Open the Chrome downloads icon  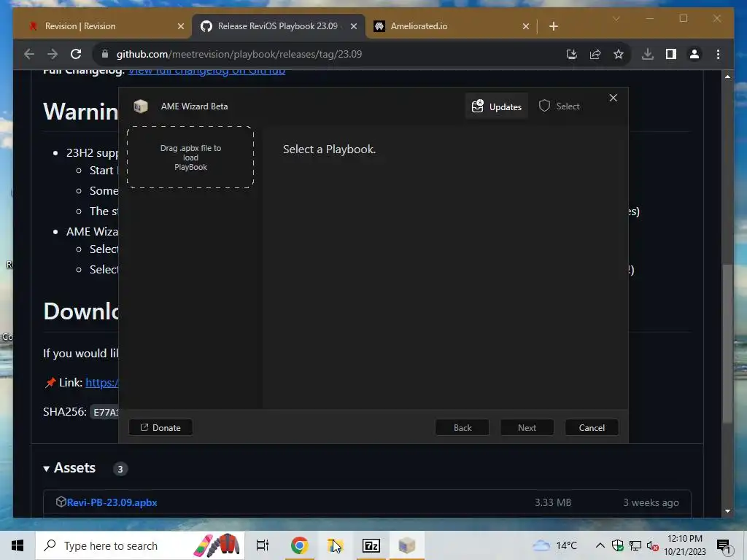click(648, 54)
